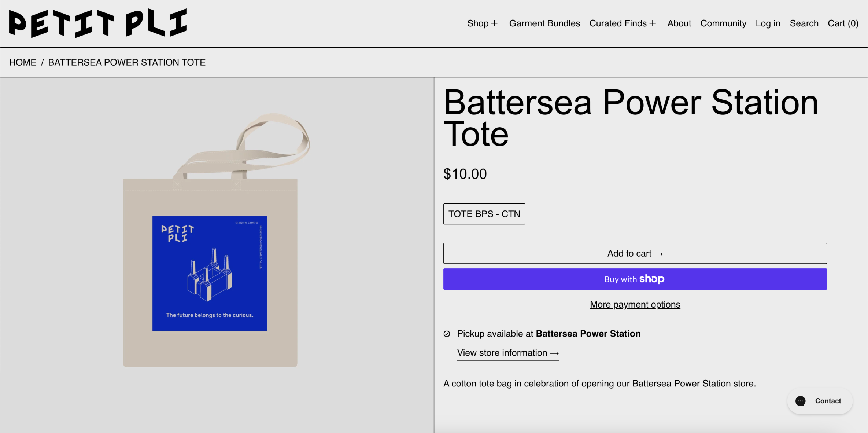Open the Community menu item

tap(723, 23)
